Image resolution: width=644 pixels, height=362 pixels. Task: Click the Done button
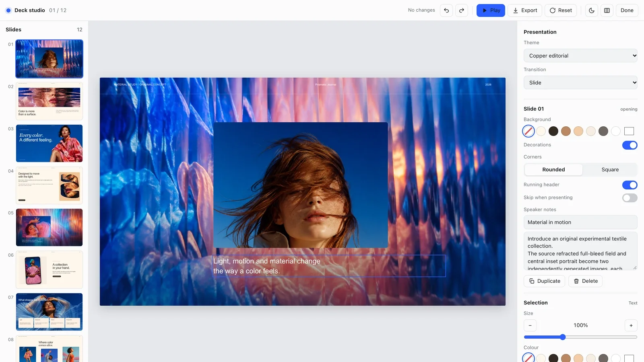coord(627,10)
